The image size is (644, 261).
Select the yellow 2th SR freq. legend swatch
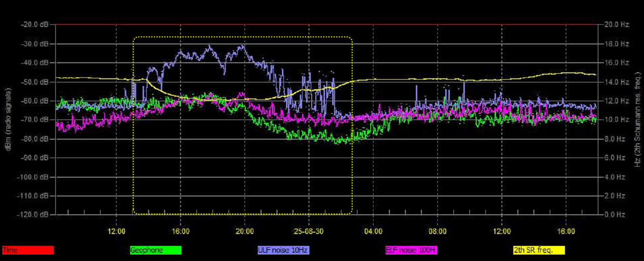[x=539, y=250]
